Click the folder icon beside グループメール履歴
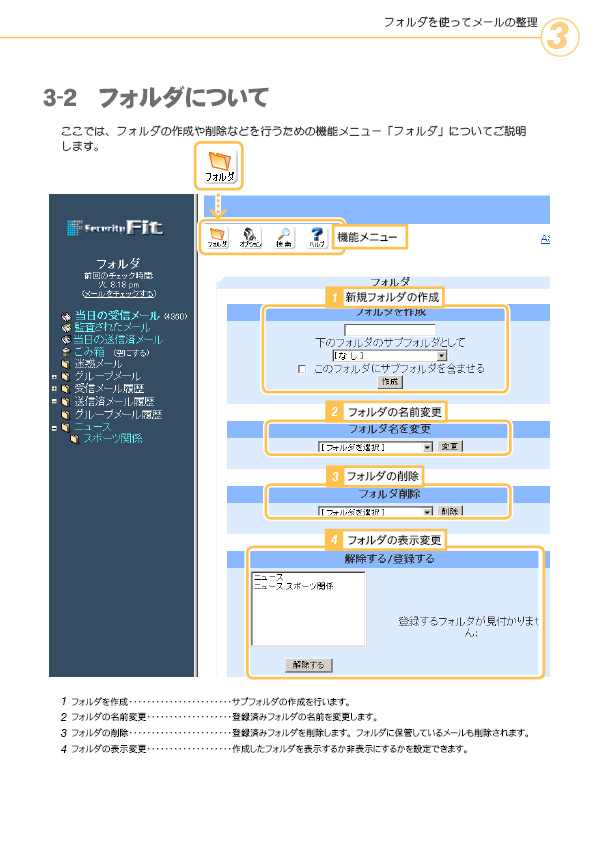This screenshot has width=595, height=842. click(x=66, y=415)
